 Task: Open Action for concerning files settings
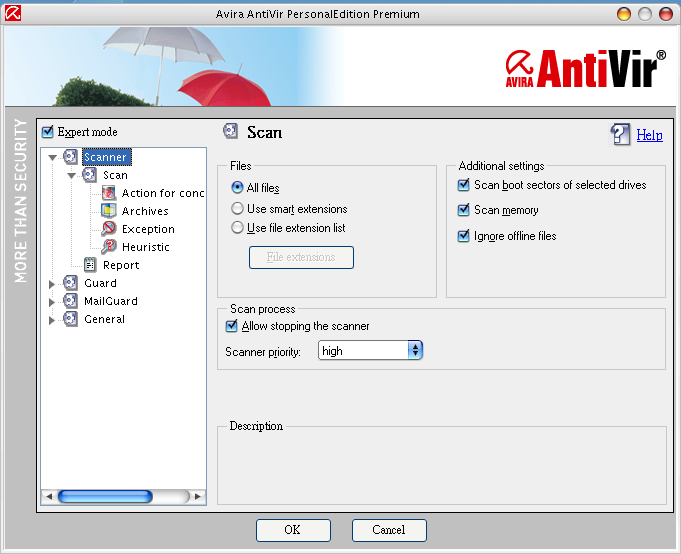pos(163,193)
